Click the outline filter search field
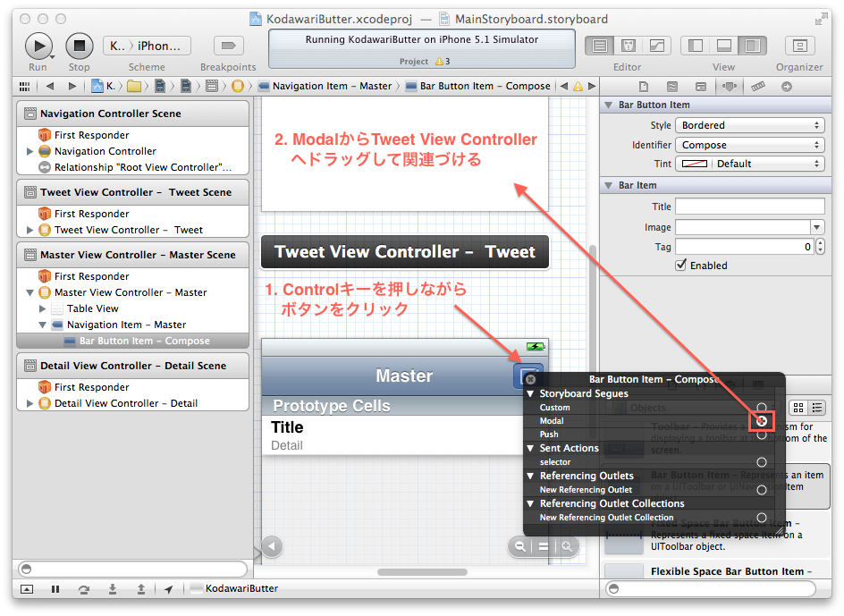This screenshot has height=616, width=844. click(133, 569)
